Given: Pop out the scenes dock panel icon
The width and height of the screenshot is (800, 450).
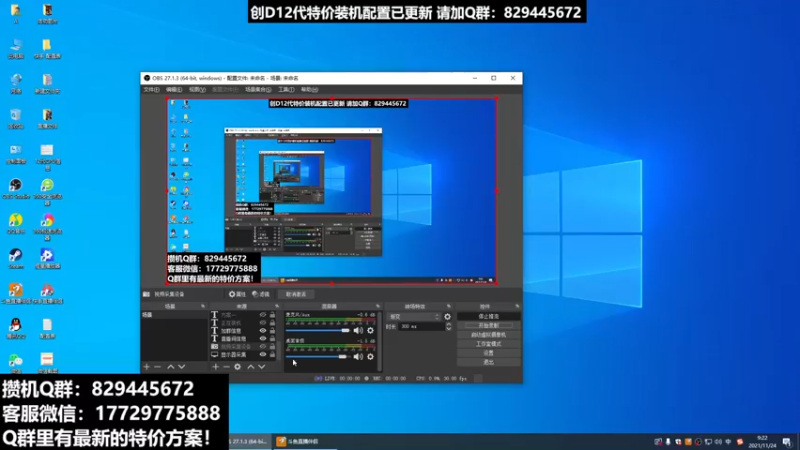Looking at the screenshot, I should coord(203,306).
